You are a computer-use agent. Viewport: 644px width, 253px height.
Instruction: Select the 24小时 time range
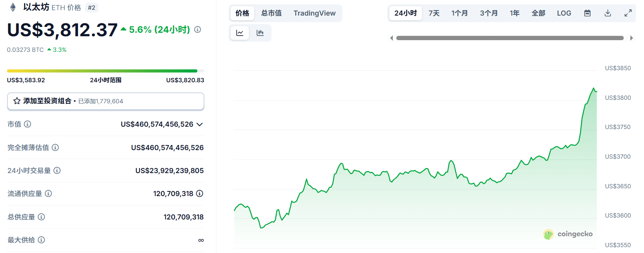click(x=406, y=13)
